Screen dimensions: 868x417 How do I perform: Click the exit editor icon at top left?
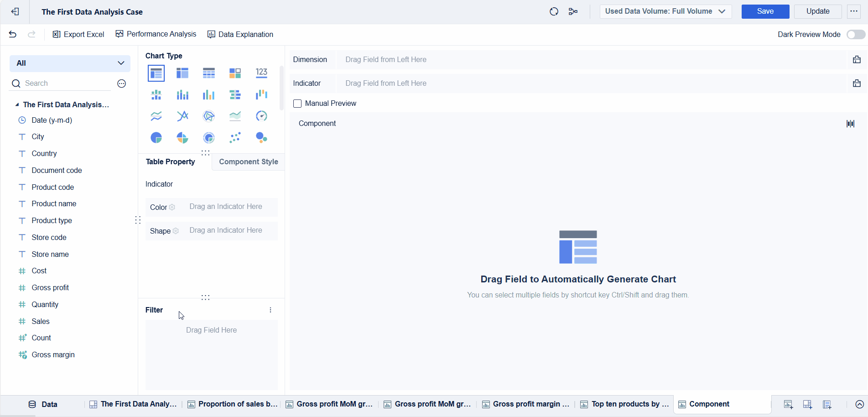(15, 12)
